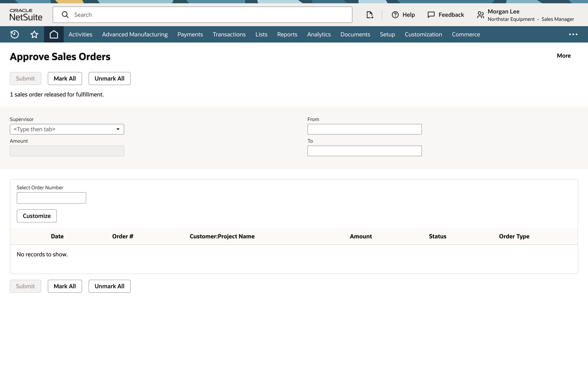
Task: Click the bottom Unmark All button
Action: [109, 286]
